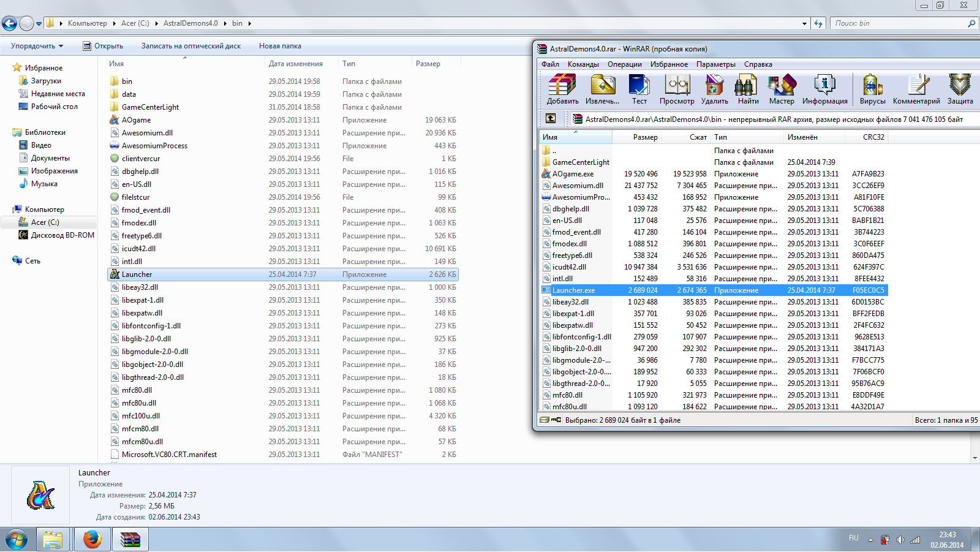Sort WinRAR list by Размер column
Screen dimensions: 980x552
coord(637,137)
